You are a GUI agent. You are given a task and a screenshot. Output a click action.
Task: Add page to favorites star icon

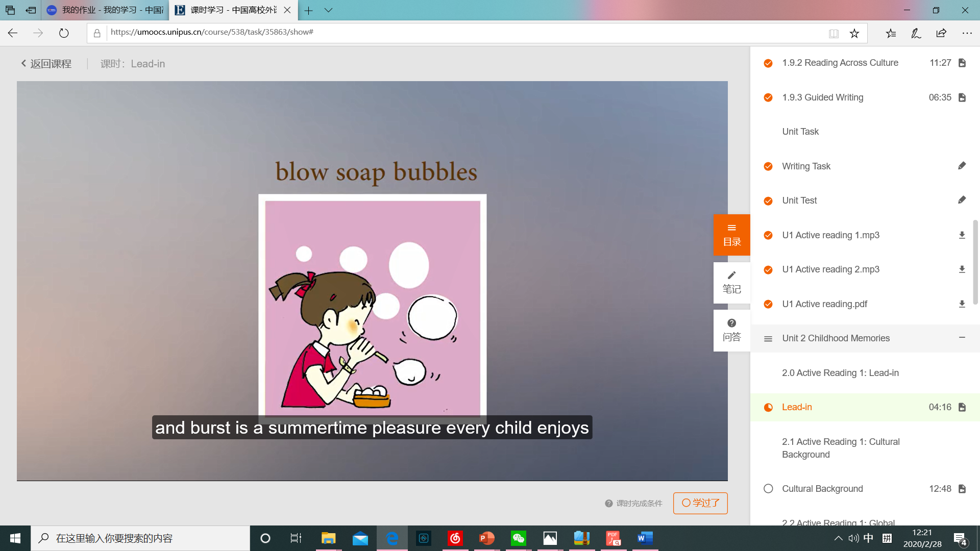pos(854,33)
